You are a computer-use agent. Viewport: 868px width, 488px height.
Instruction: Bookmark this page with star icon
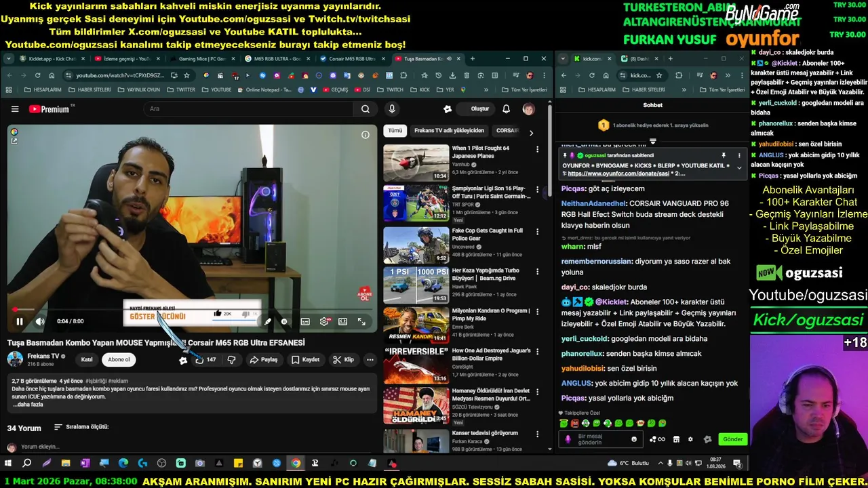(x=186, y=75)
